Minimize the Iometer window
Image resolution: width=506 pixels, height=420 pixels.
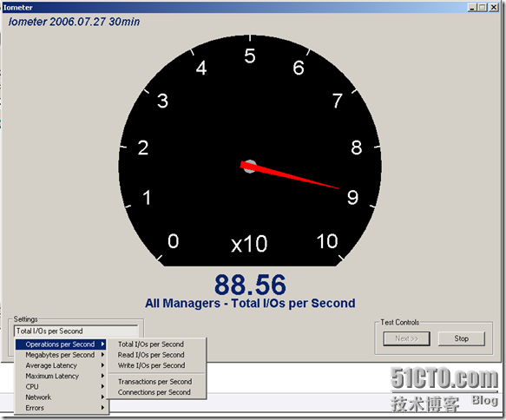pyautogui.click(x=472, y=7)
